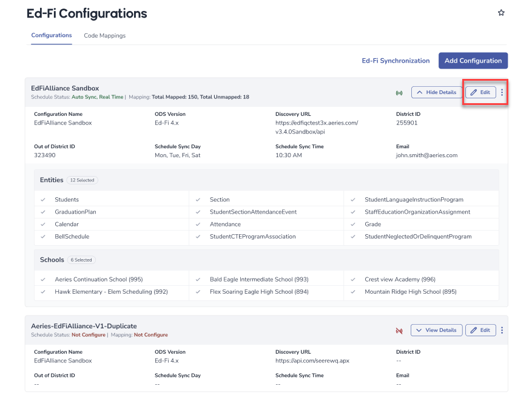Click the Aeries-EdFiAlliance-V1-Duplicate card title

pos(84,327)
